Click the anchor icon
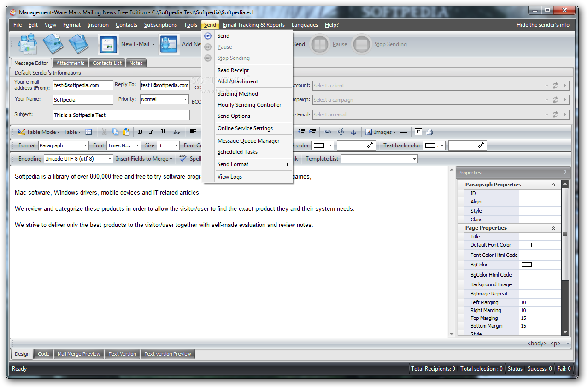The width and height of the screenshot is (588, 388). pyautogui.click(x=353, y=132)
